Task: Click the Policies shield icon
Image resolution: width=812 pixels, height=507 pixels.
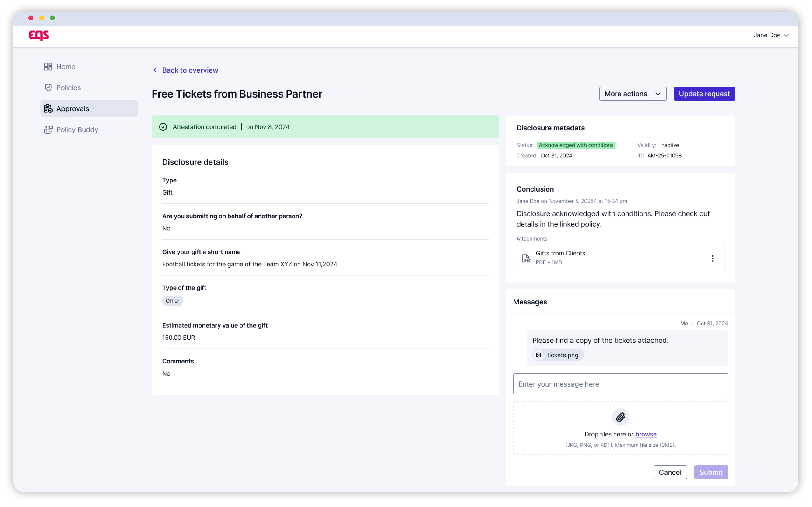Action: click(48, 88)
